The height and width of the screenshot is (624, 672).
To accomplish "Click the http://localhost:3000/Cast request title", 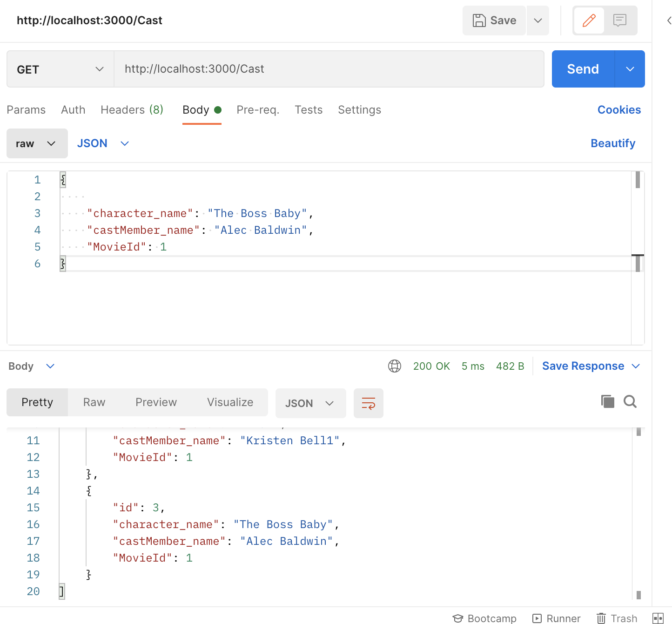I will (89, 20).
